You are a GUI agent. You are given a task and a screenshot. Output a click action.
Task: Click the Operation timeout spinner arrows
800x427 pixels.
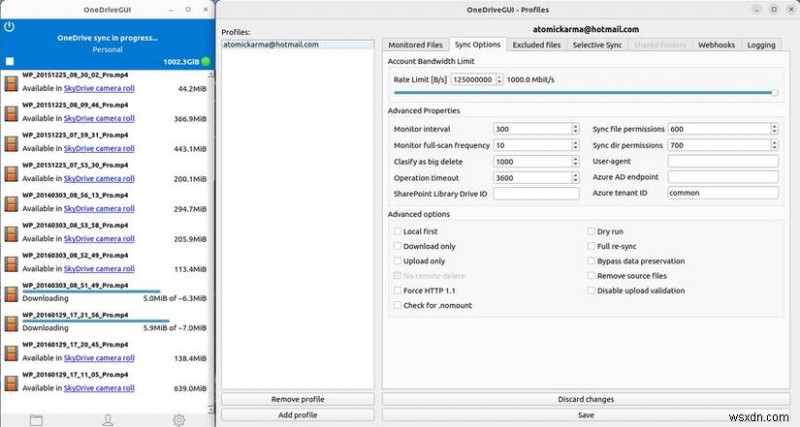pos(575,178)
